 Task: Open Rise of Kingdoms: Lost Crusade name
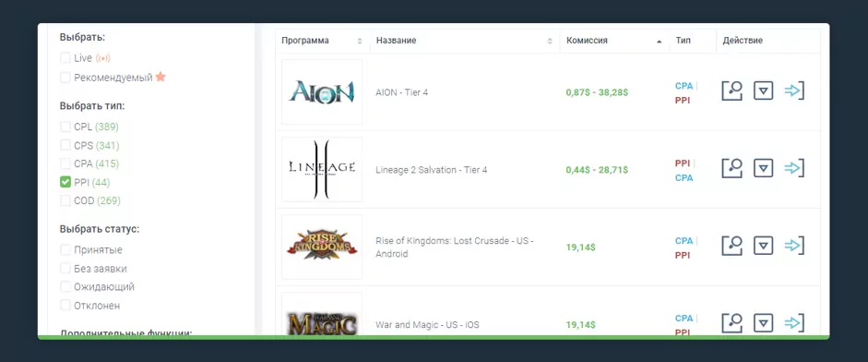455,247
